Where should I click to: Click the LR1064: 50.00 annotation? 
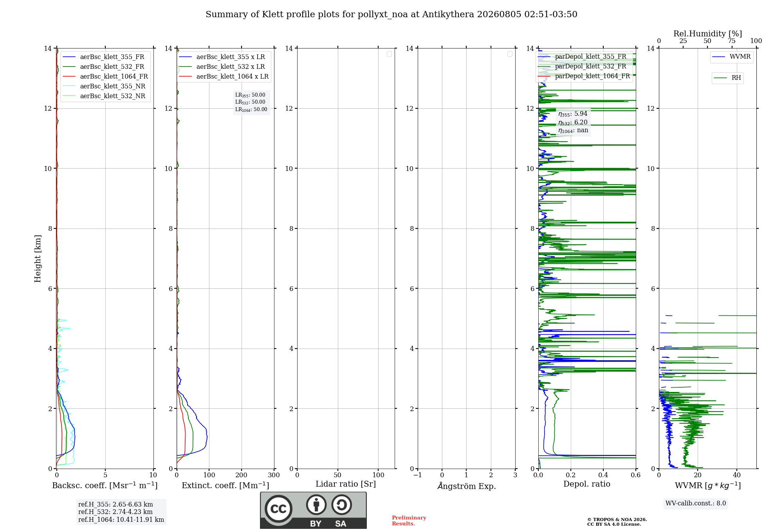tap(251, 110)
